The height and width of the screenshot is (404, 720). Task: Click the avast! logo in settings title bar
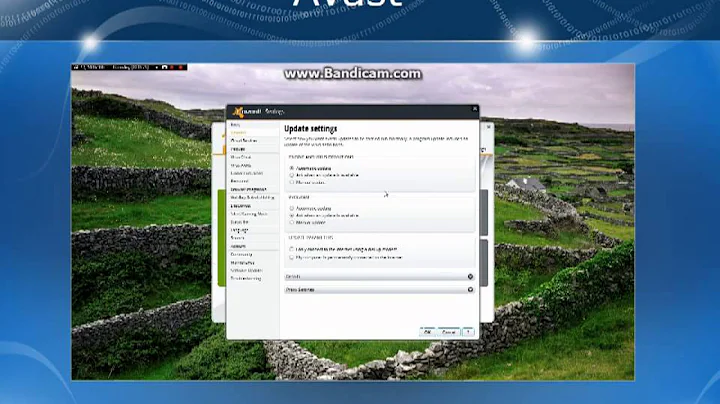(x=247, y=112)
